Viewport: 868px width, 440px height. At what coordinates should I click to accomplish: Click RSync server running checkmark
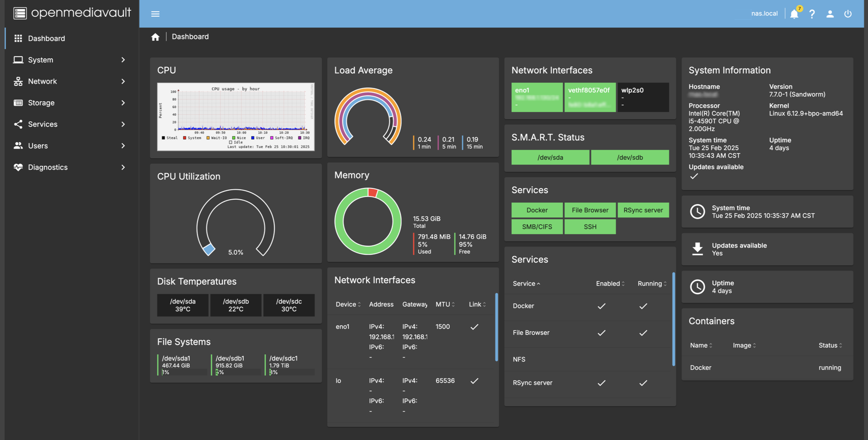(643, 383)
